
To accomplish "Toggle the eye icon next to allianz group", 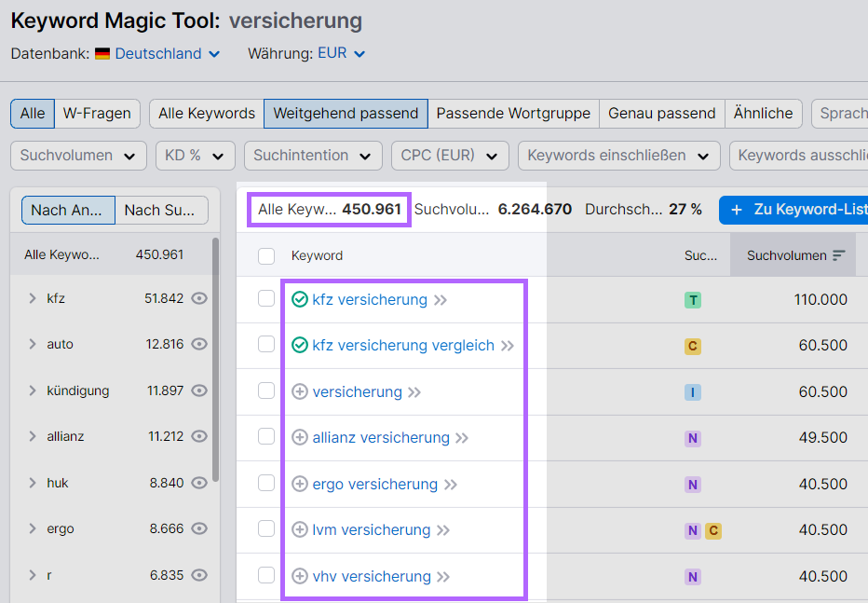I will coord(199,436).
